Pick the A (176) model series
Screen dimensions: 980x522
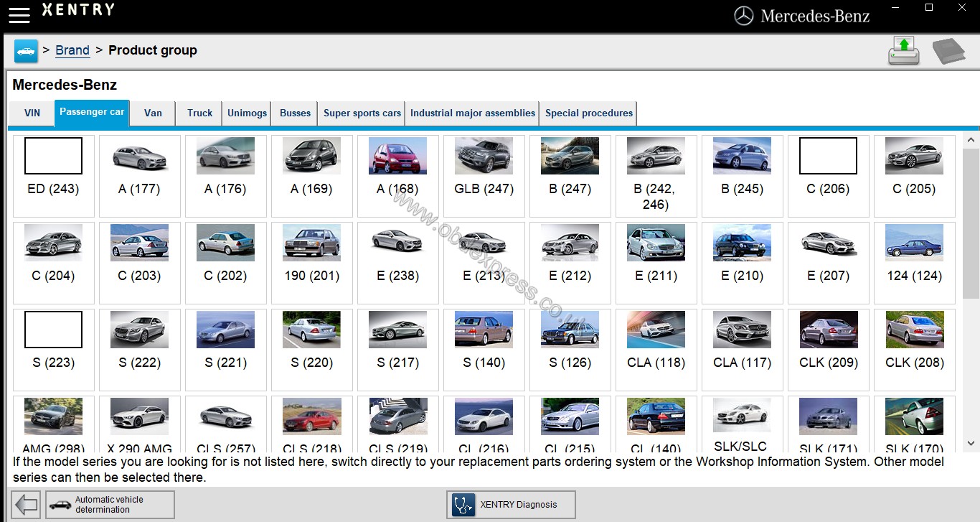pyautogui.click(x=226, y=176)
